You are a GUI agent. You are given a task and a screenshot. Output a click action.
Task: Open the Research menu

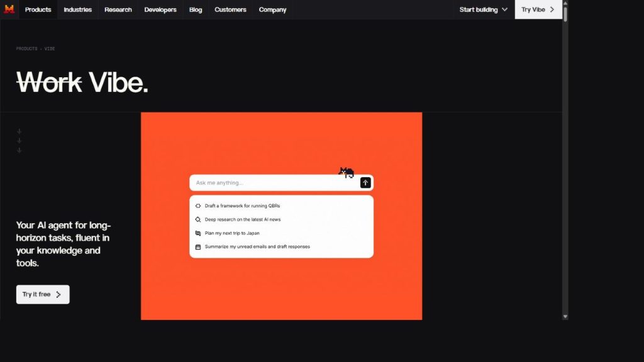(x=118, y=9)
